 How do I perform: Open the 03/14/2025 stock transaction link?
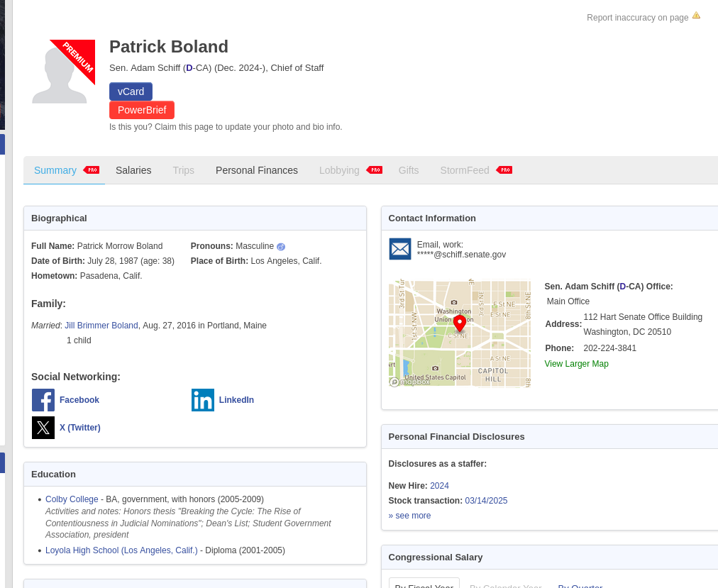click(486, 501)
